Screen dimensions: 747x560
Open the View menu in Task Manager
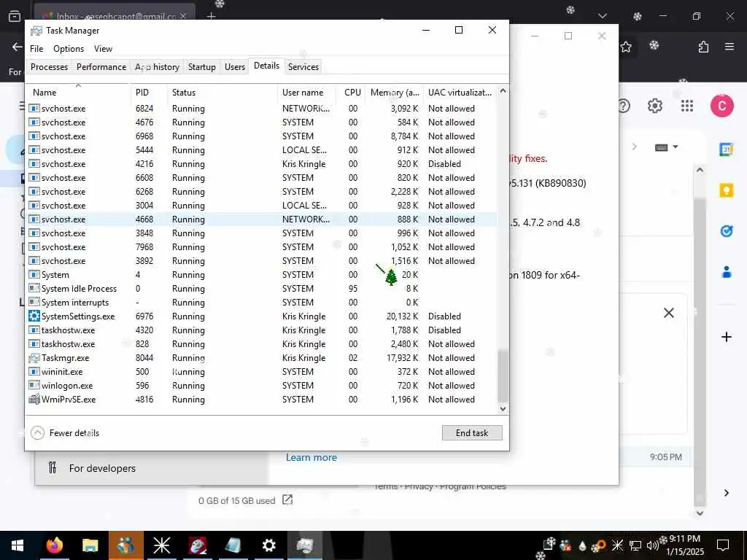point(103,49)
